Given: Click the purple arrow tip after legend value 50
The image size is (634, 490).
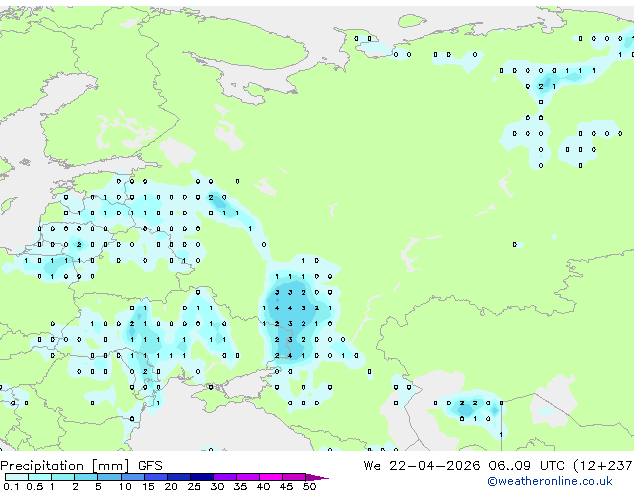Looking at the screenshot, I should coord(317,477).
